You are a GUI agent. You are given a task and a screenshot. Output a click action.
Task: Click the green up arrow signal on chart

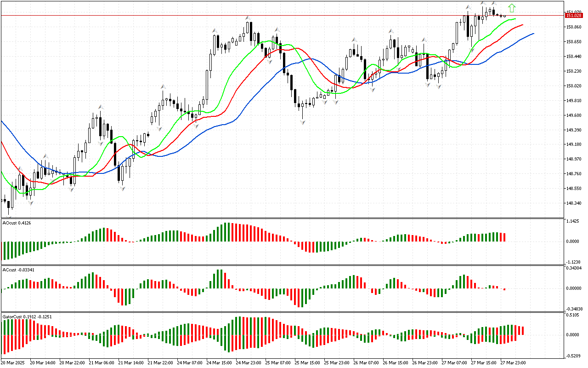point(512,8)
